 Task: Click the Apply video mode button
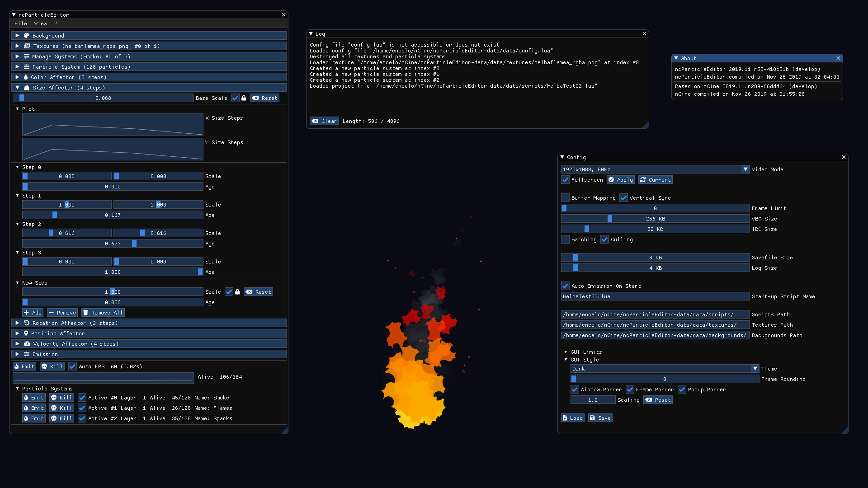(621, 180)
